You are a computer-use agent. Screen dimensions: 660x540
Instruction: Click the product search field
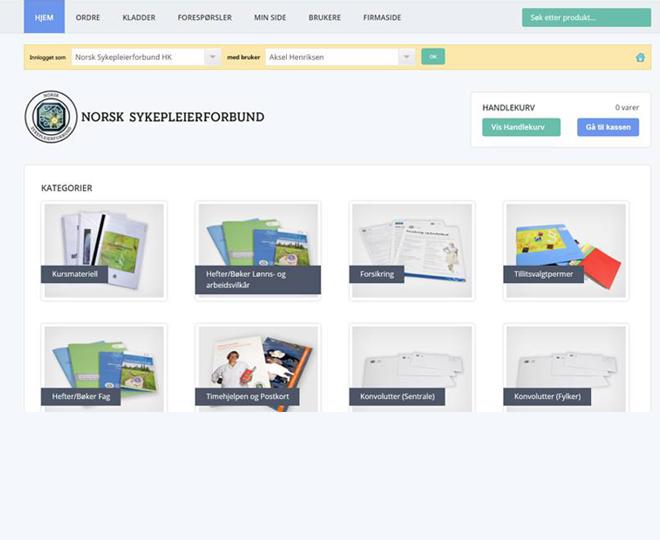coord(585,18)
